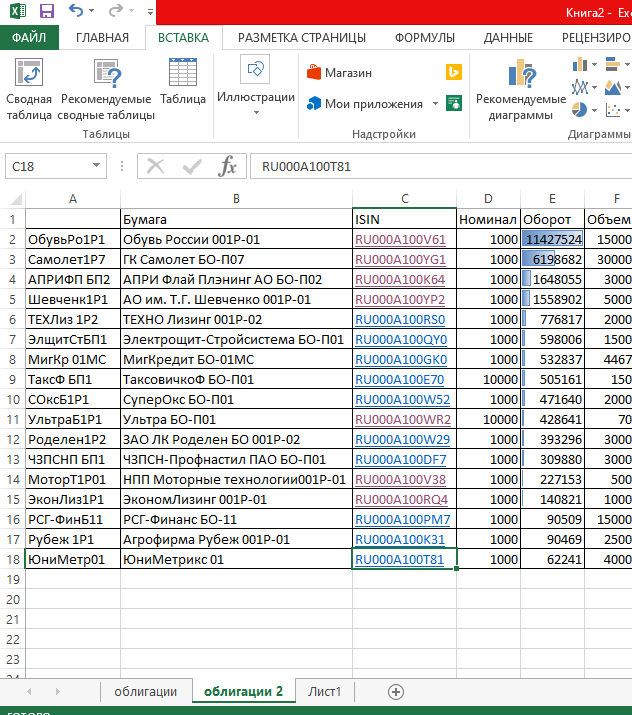Screen dimensions: 632x715
Task: Open the Магазин add-ins store
Action: [339, 73]
